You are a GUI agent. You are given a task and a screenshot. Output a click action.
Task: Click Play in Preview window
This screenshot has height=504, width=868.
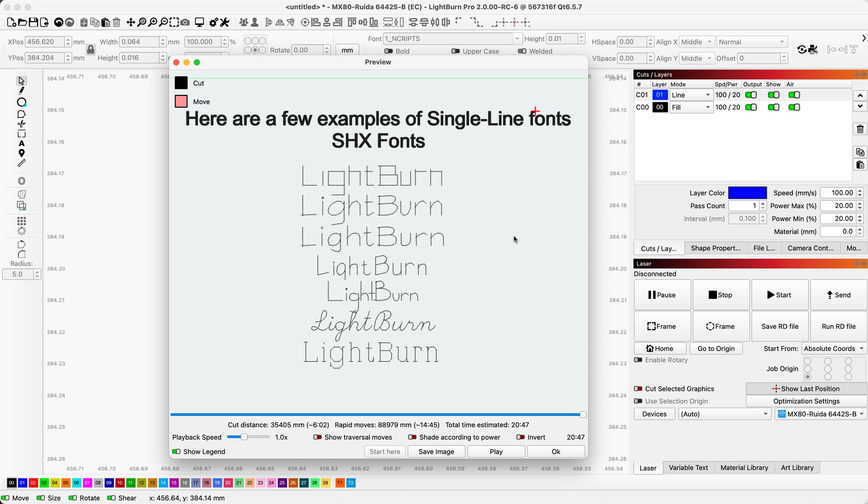(x=496, y=452)
